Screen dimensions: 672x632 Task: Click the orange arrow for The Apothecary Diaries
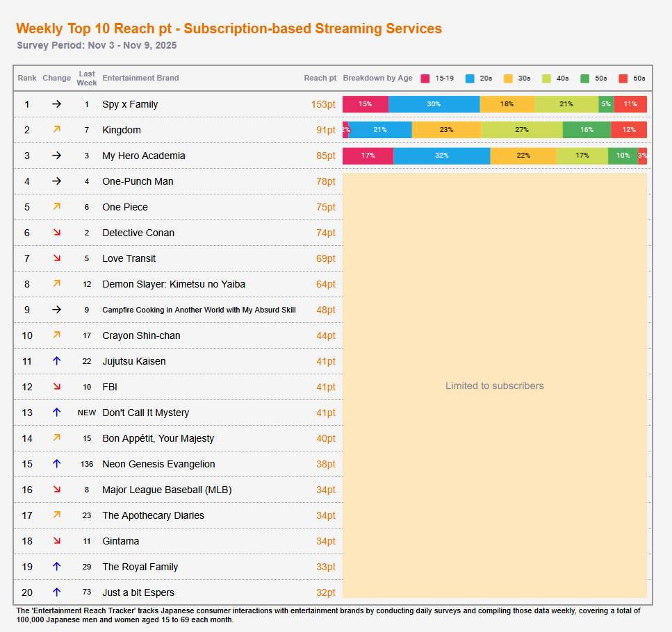(56, 514)
